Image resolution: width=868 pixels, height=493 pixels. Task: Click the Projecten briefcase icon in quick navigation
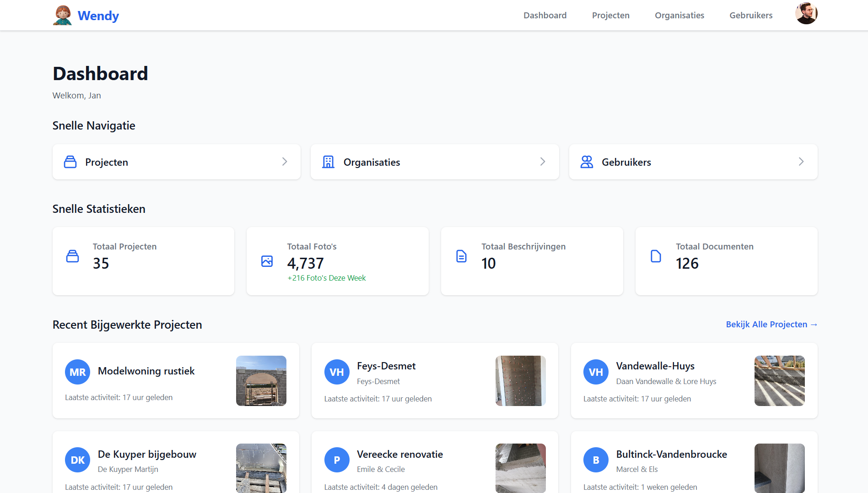tap(70, 162)
